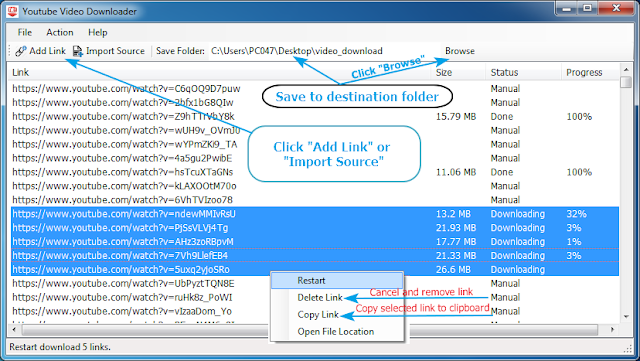Click the Import Source document icon
640x361 pixels.
(x=78, y=51)
